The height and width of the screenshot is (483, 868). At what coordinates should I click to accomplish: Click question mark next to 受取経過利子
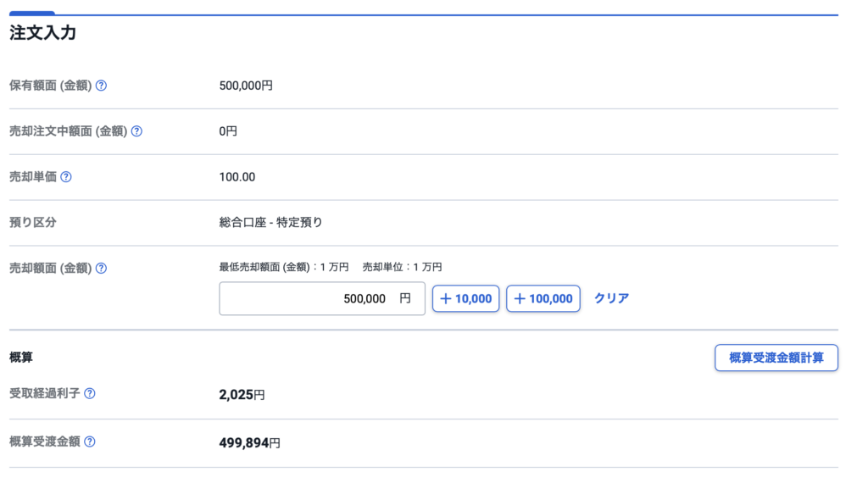(x=90, y=394)
